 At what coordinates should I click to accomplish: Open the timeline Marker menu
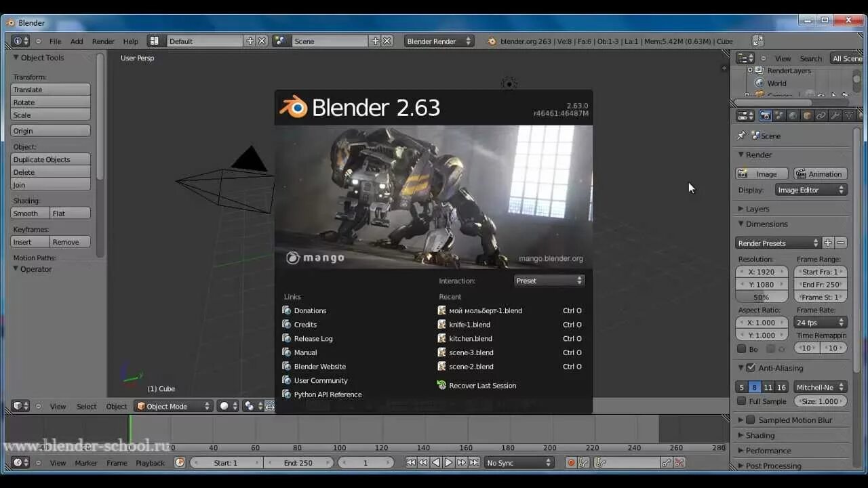pyautogui.click(x=86, y=463)
